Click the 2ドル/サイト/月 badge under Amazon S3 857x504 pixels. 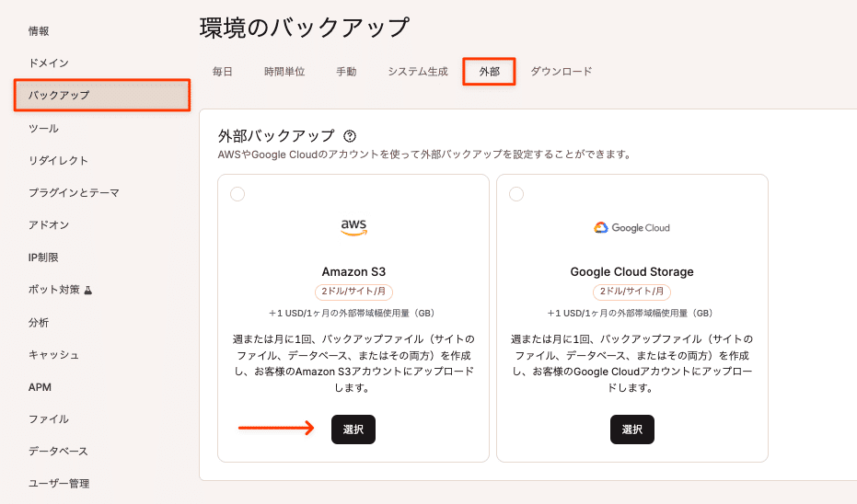[x=353, y=292]
